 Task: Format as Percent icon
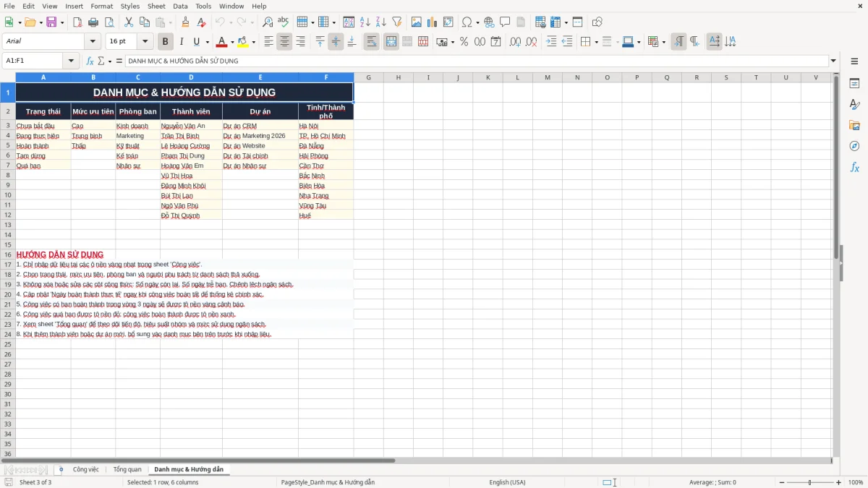tap(464, 42)
